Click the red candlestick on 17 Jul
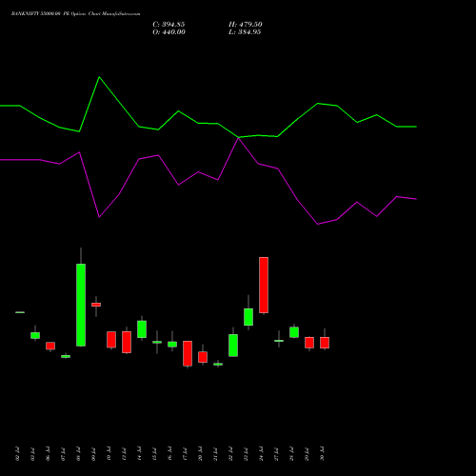 point(188,353)
